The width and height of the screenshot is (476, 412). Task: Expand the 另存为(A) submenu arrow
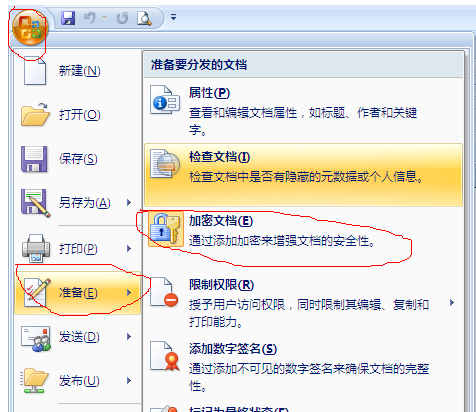coord(129,203)
